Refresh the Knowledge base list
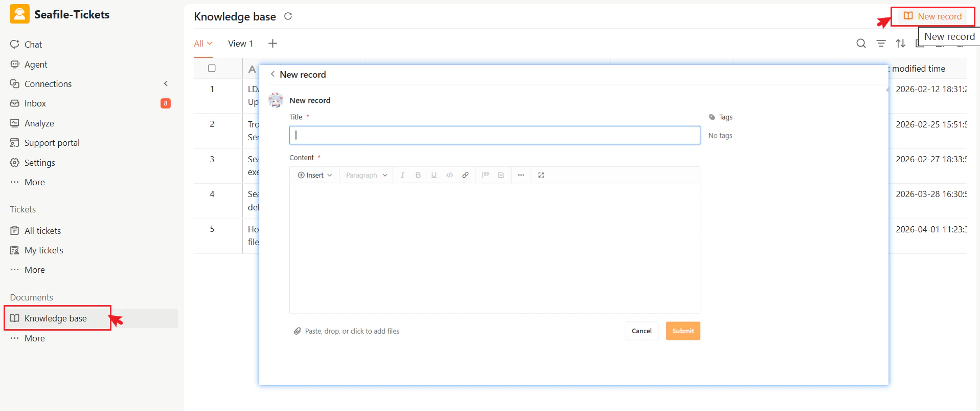The width and height of the screenshot is (980, 411). tap(288, 16)
